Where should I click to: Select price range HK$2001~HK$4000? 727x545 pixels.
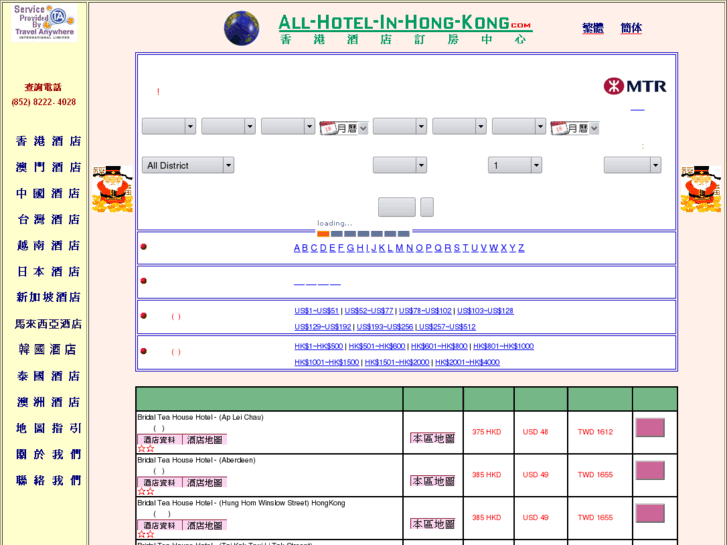point(467,362)
